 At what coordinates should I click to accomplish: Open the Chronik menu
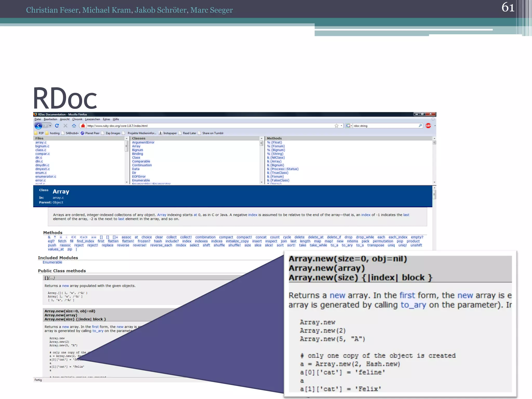[x=77, y=119]
